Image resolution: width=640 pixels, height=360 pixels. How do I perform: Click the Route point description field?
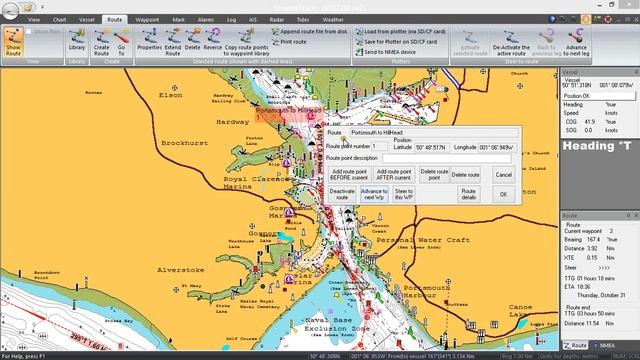447,158
